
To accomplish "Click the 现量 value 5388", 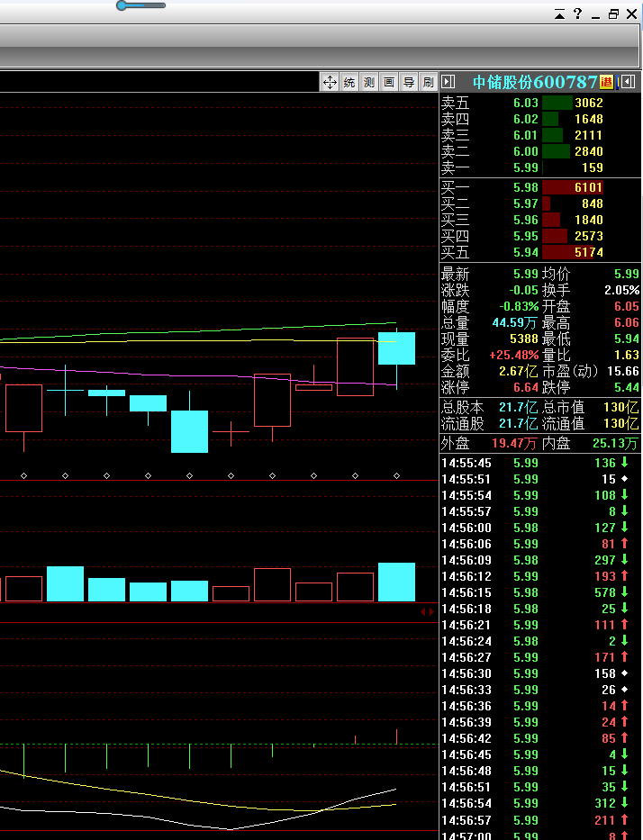I will click(523, 339).
